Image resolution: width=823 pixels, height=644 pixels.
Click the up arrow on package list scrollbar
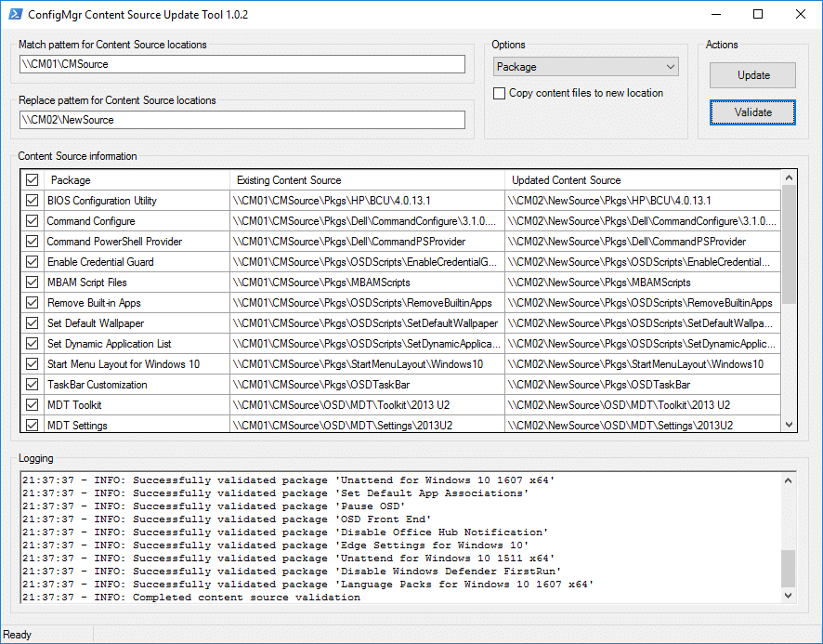(789, 177)
